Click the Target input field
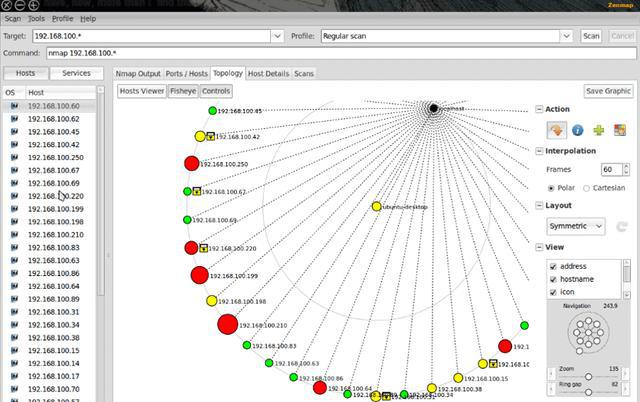Viewport: 640px width, 402px height. coord(152,36)
